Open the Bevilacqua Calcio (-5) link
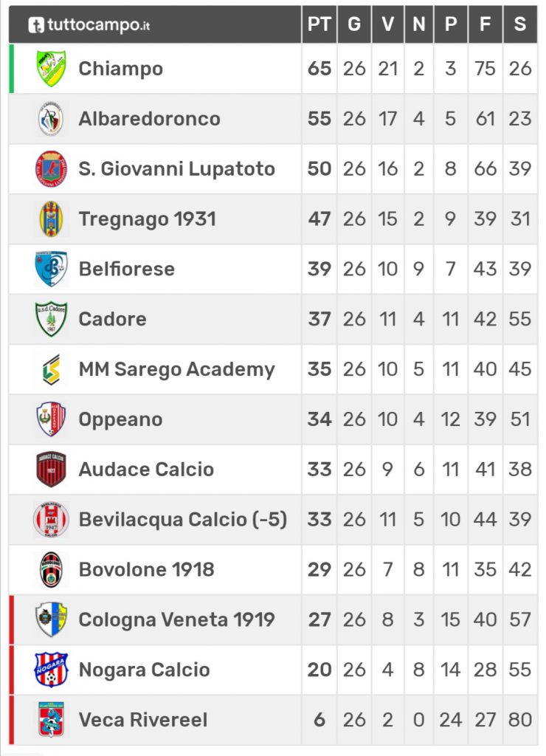This screenshot has width=546, height=756. coord(183,519)
